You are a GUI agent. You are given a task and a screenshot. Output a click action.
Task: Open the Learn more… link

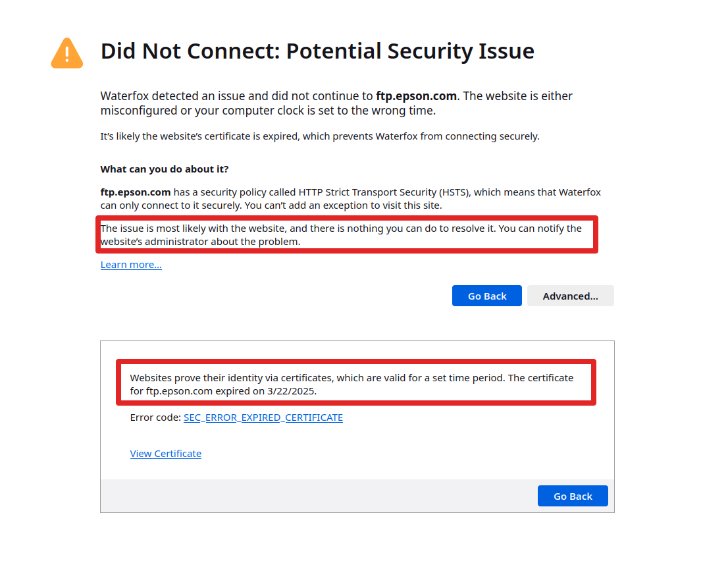point(131,264)
